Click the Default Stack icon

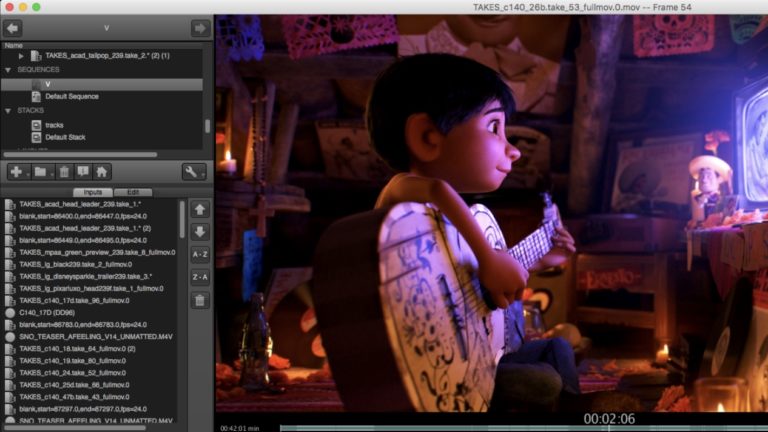click(x=36, y=138)
